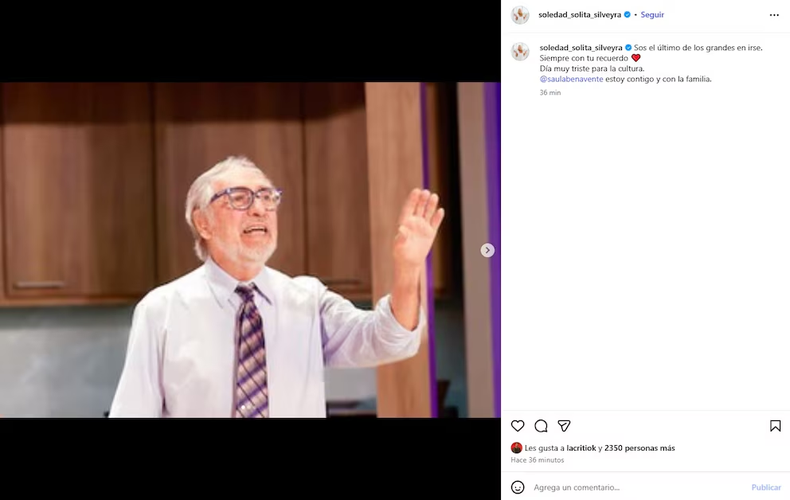Open the caption's soledad_solita_silveyra username
790x500 pixels.
point(581,47)
